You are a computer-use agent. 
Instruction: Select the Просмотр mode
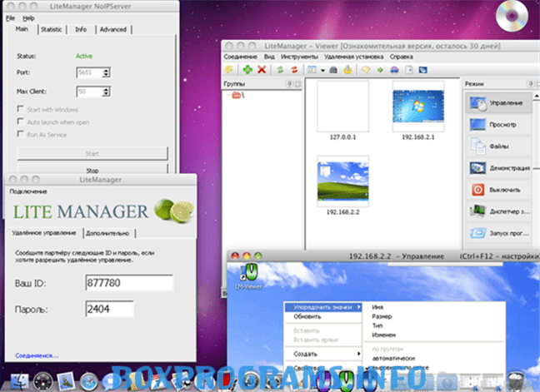click(x=498, y=125)
